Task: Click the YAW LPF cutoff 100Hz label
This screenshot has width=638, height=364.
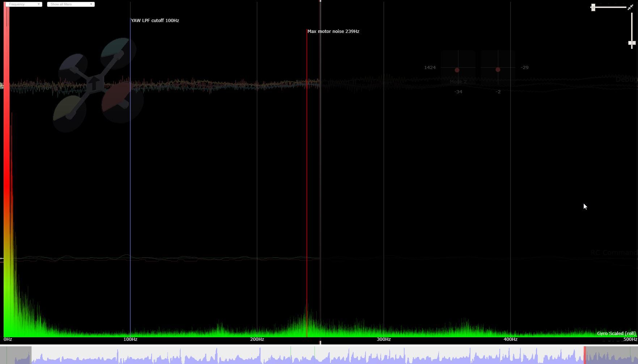Action: pos(155,21)
